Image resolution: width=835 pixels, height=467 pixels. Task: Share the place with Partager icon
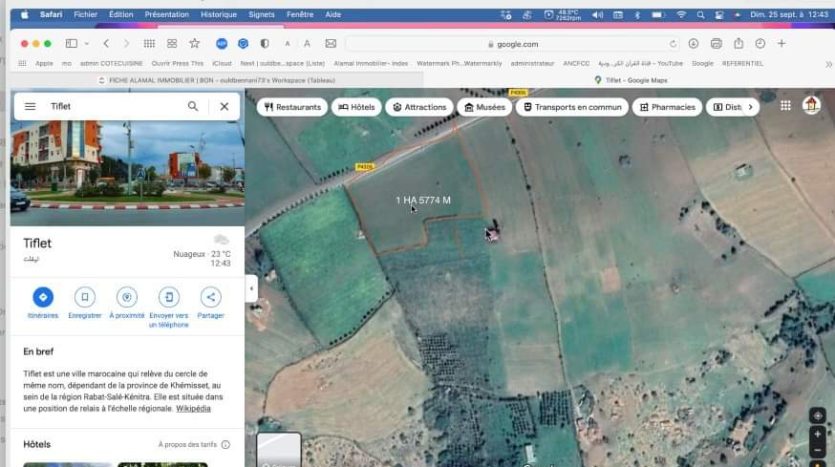coord(211,297)
